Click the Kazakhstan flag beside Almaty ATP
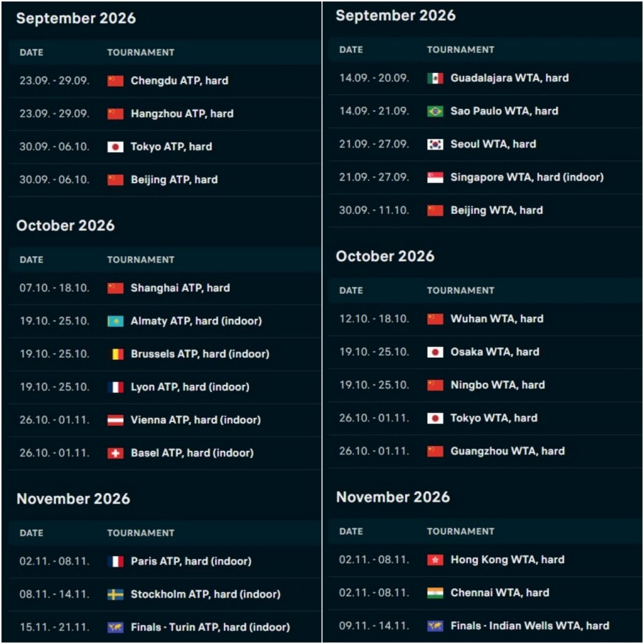The image size is (644, 644). [115, 321]
